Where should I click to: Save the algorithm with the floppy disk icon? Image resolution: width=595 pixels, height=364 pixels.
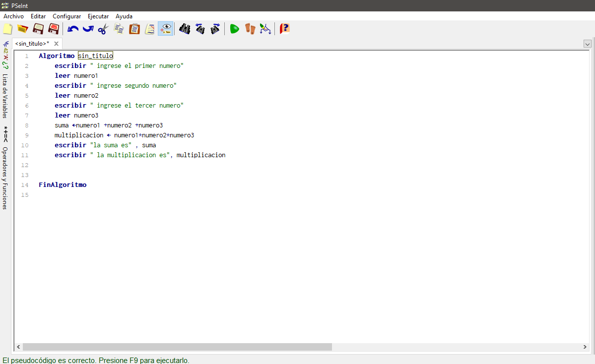point(38,29)
